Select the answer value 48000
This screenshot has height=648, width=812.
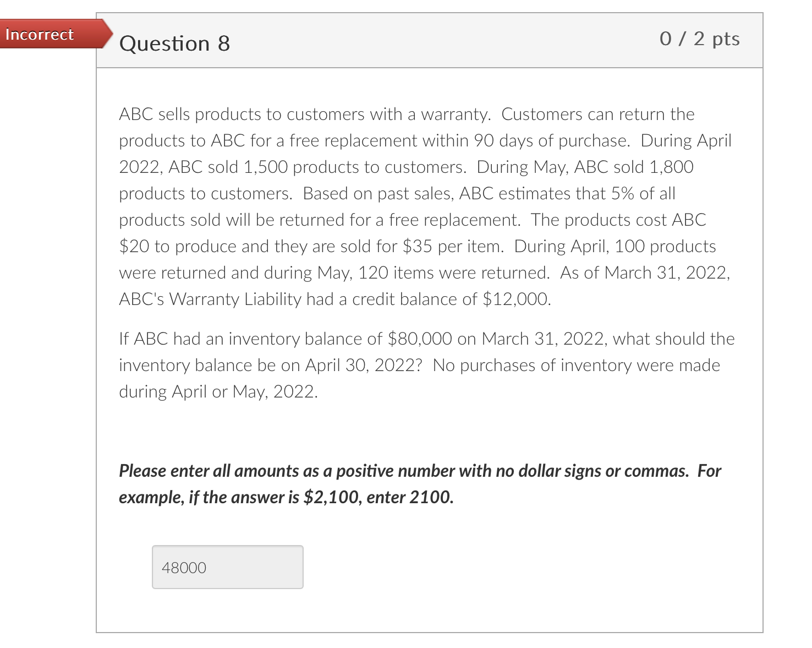184,567
